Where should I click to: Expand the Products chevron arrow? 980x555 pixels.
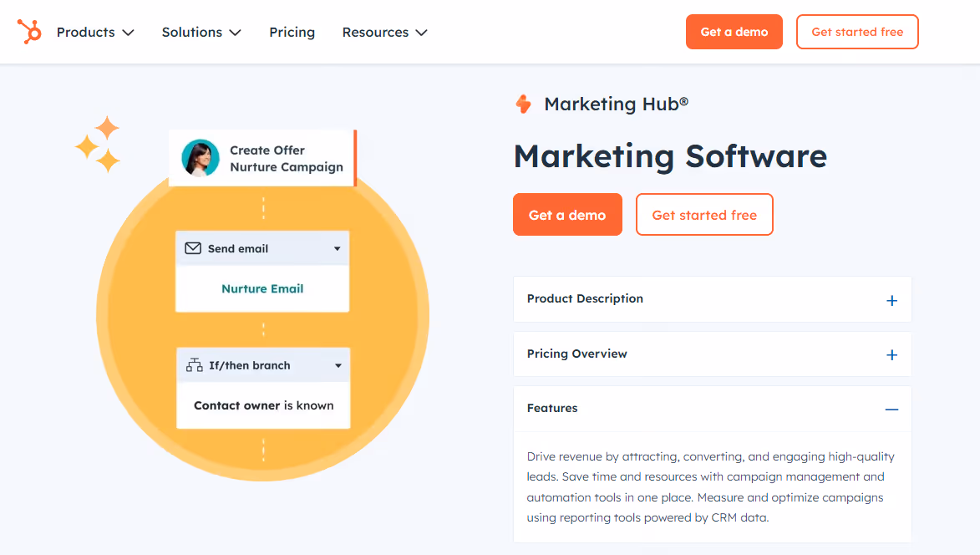[x=128, y=33]
